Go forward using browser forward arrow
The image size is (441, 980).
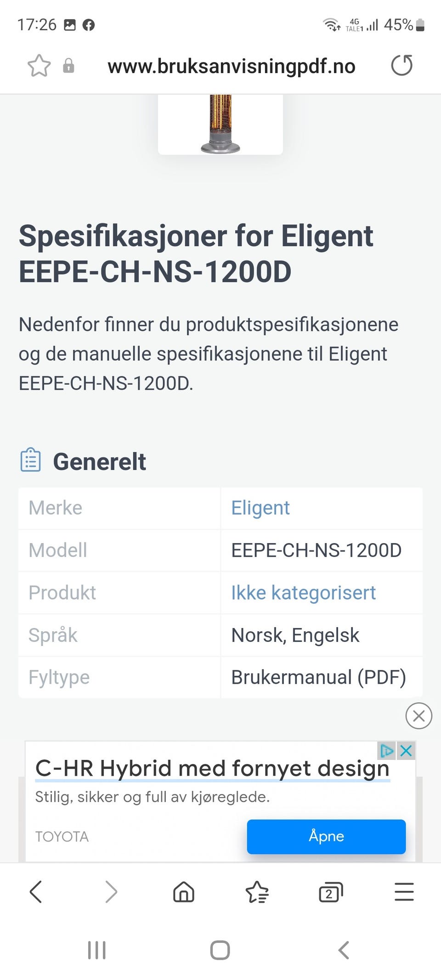[111, 892]
